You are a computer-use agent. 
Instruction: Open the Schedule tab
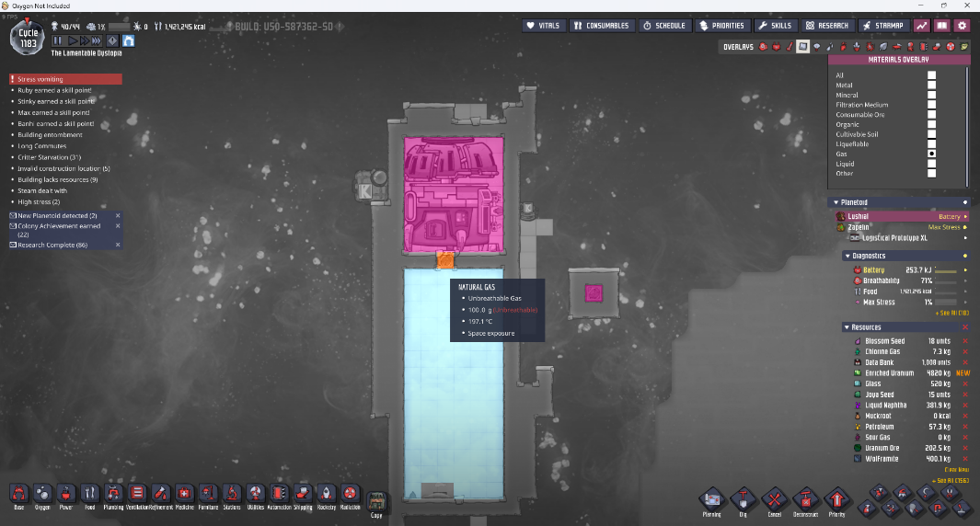[664, 26]
